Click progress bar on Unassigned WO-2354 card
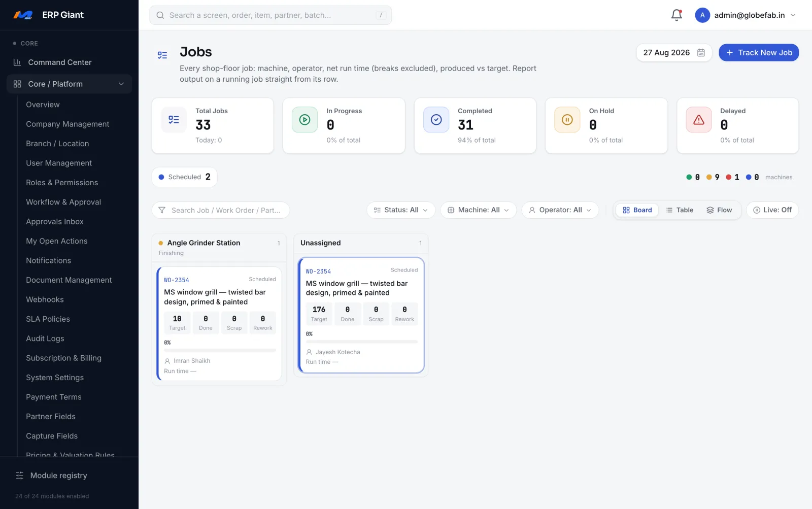The image size is (812, 509). point(361,342)
